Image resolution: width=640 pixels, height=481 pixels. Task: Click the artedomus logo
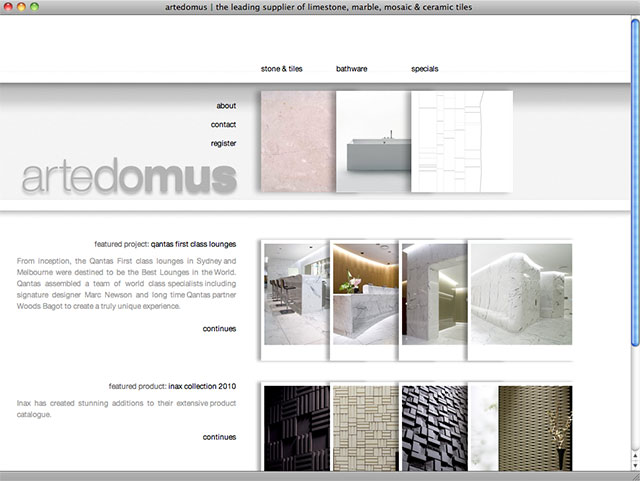pos(129,176)
